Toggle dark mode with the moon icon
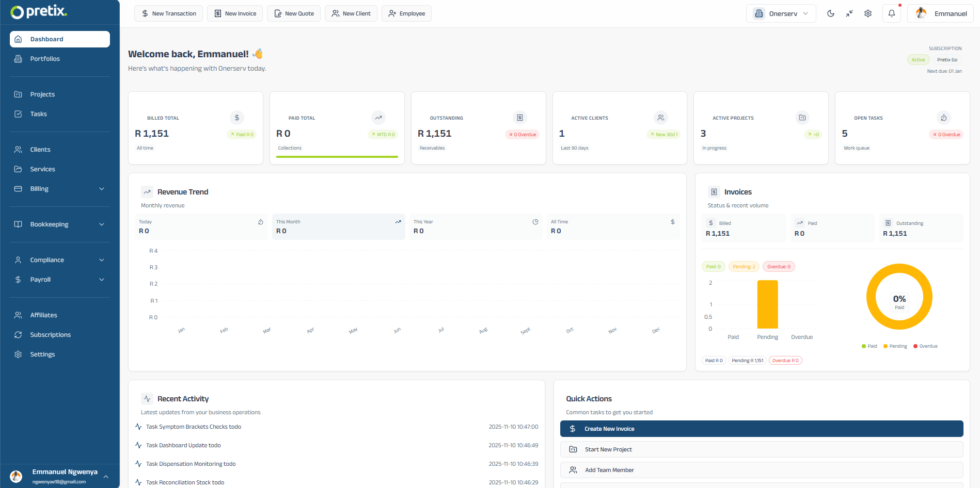980x488 pixels. coord(831,13)
